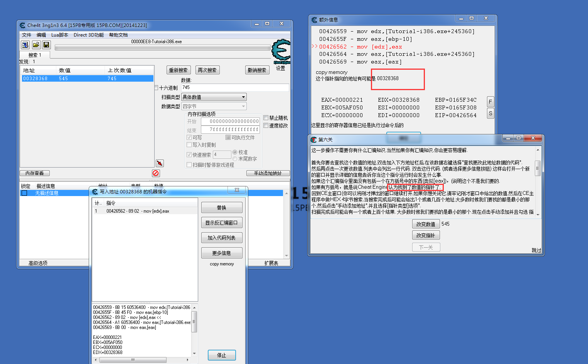The width and height of the screenshot is (588, 364).
Task: Toggle the 可执行文件 checkbox
Action: pos(228,137)
